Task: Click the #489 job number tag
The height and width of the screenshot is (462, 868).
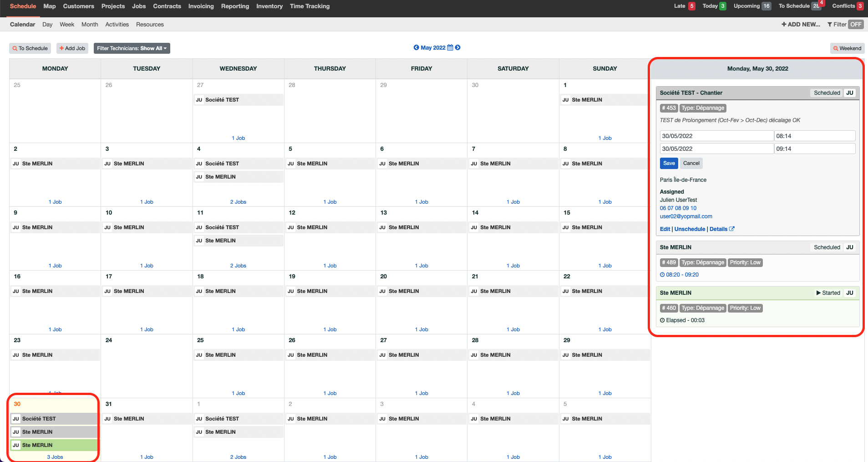Action: 669,262
